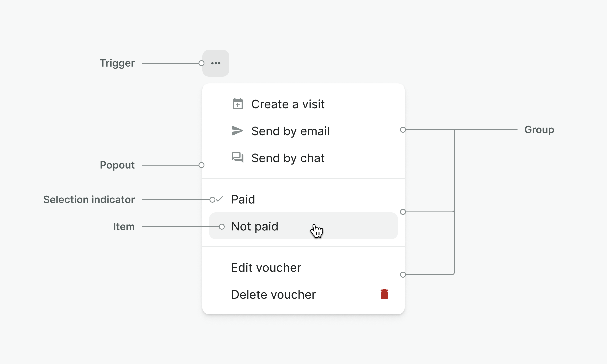Select the send arrow icon for email

(237, 131)
